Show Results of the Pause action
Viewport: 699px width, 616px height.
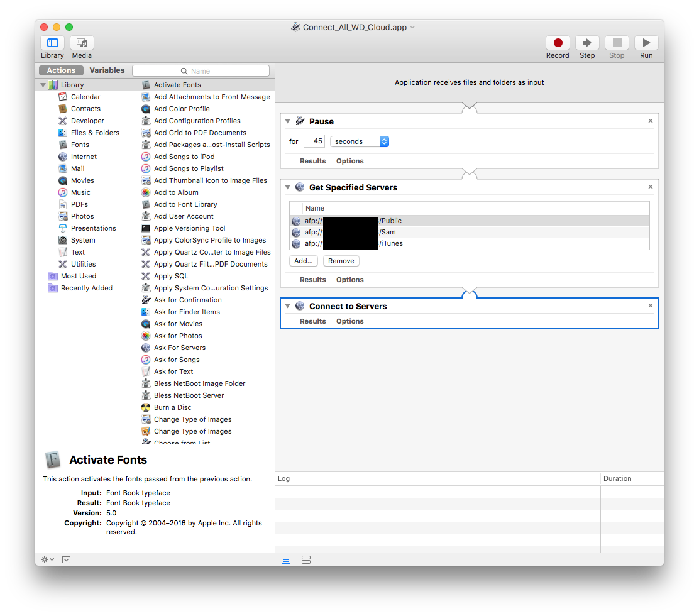pyautogui.click(x=312, y=161)
